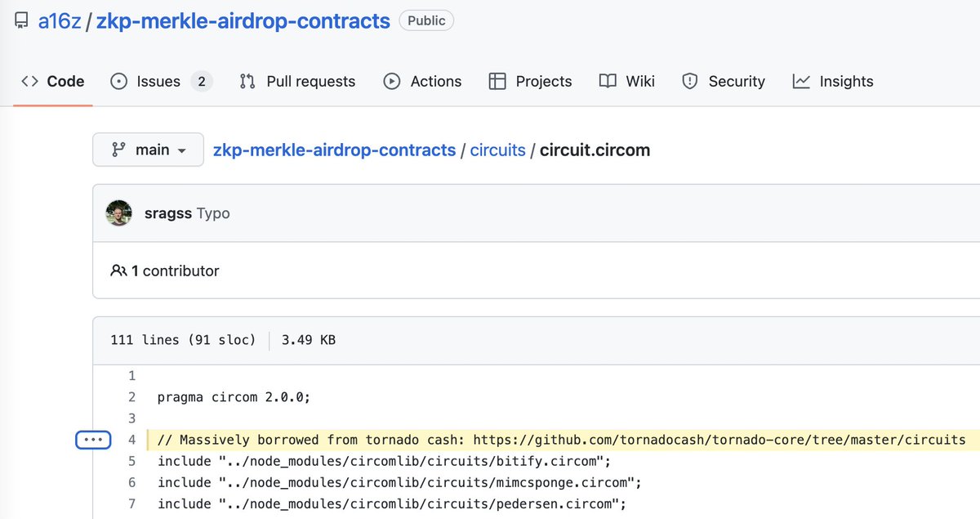This screenshot has width=980, height=519.
Task: Click the circuit.circom file name
Action: 595,150
